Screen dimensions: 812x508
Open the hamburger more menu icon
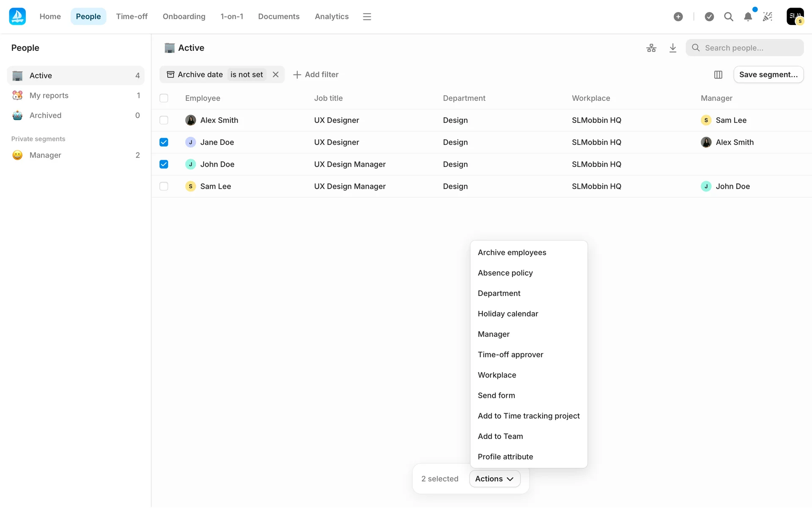pos(367,17)
